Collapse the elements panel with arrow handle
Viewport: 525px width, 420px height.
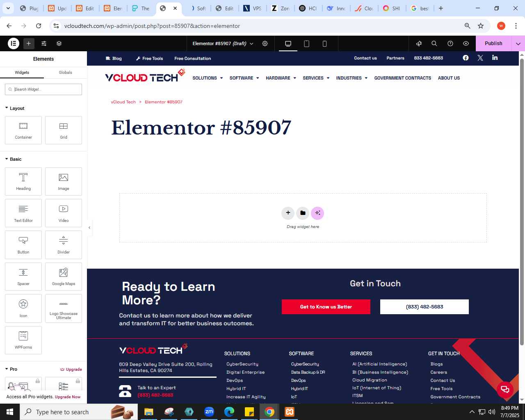(x=89, y=227)
